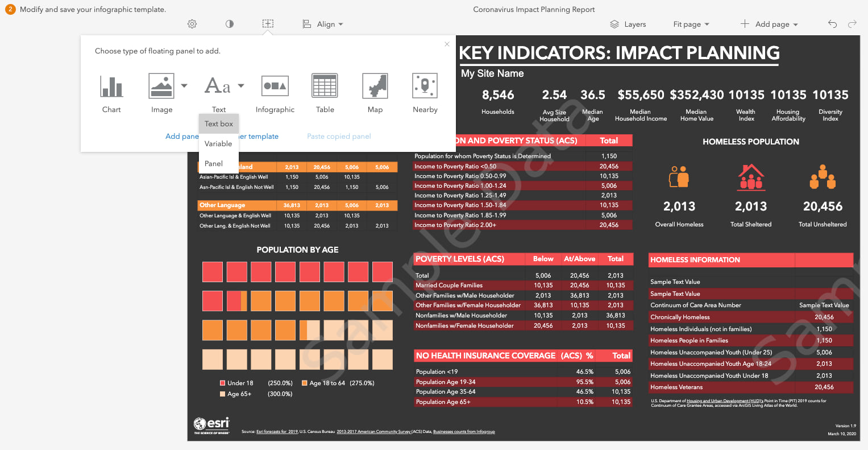Image resolution: width=868 pixels, height=450 pixels.
Task: Click the add floating panel toolbar icon
Action: click(x=268, y=24)
